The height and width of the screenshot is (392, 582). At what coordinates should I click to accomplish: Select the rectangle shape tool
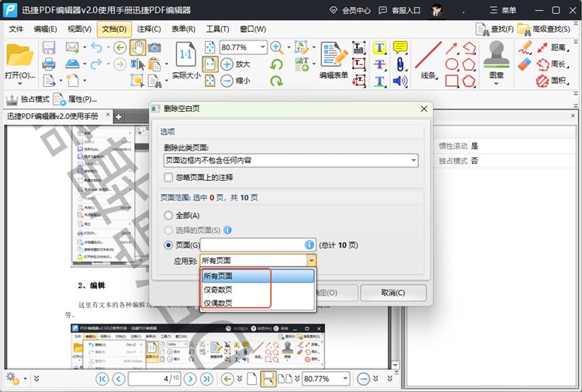point(452,81)
